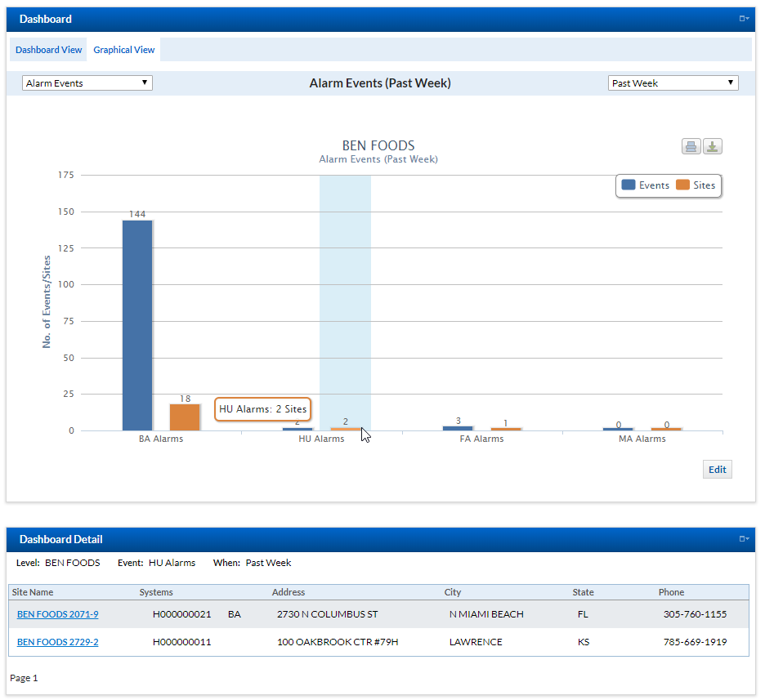765x700 pixels.
Task: Click the blue BA Alarms events bar
Action: pos(137,325)
